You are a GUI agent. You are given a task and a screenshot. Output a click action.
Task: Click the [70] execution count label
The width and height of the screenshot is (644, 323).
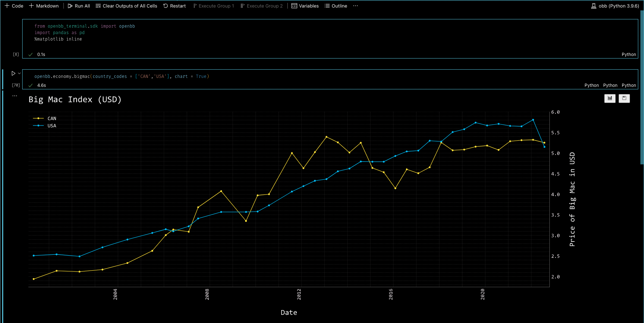point(16,85)
